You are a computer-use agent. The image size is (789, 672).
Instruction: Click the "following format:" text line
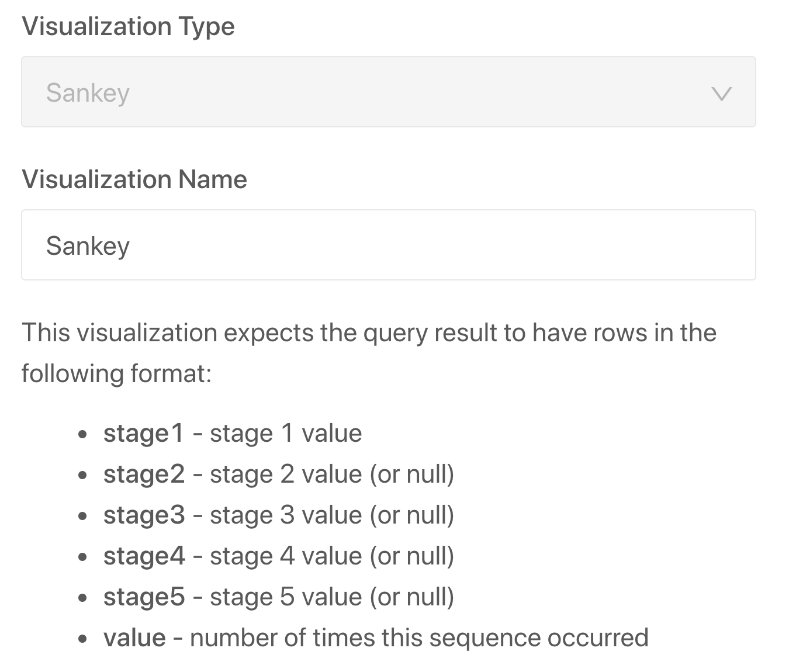116,373
